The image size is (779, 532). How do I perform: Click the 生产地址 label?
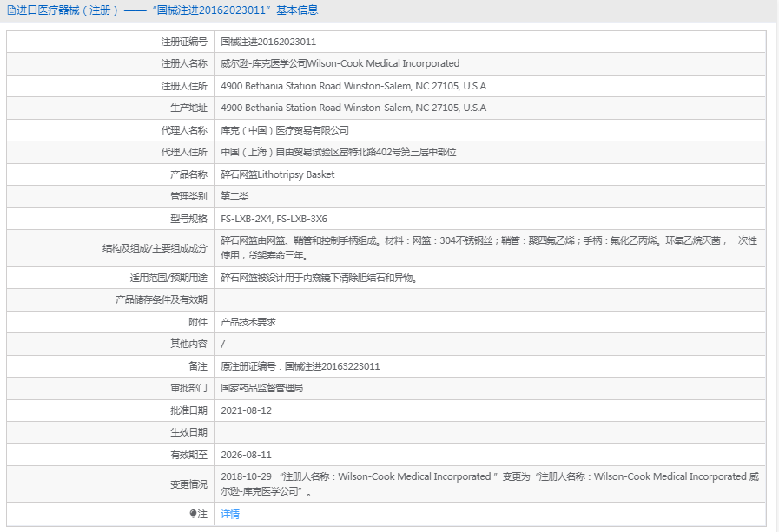pos(188,108)
